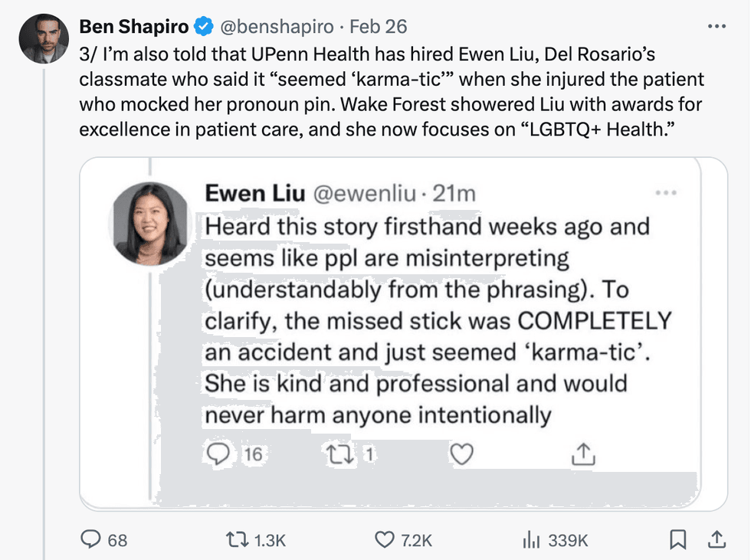Click the reply icon with 16 replies

pos(219,454)
